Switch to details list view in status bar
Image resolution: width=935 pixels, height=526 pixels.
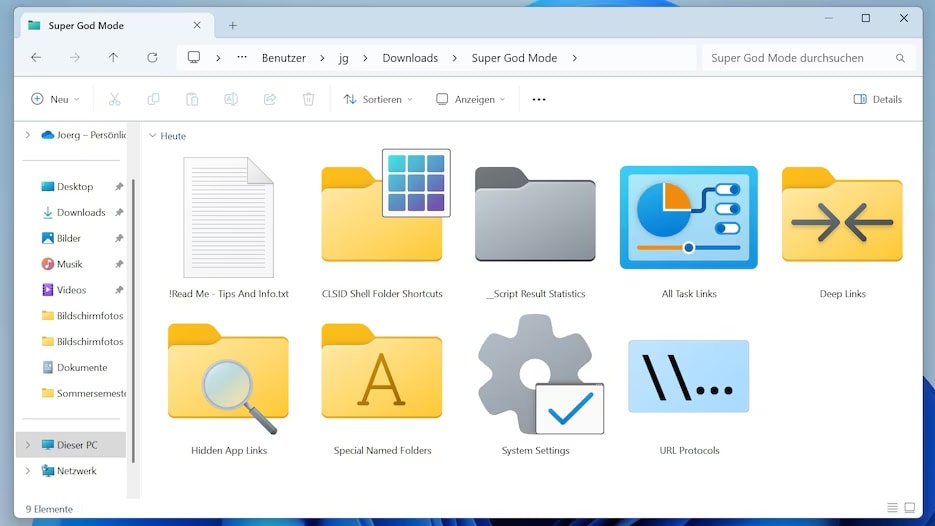click(892, 508)
